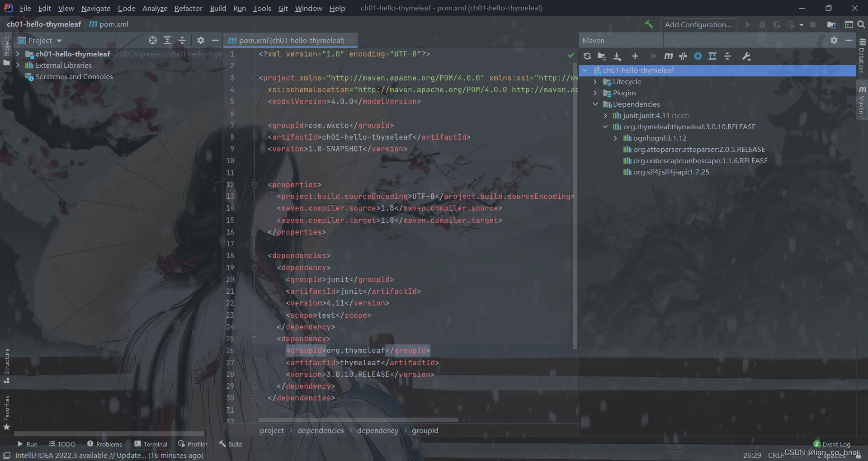Click Download Sources and Documentation icon

pos(617,56)
